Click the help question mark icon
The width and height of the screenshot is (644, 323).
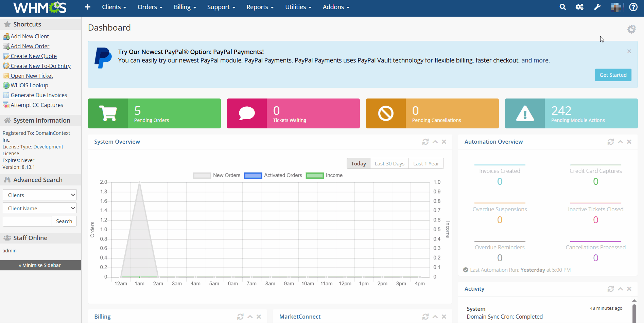click(x=633, y=7)
